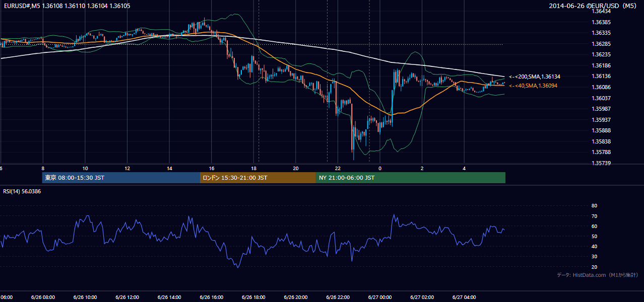The height and width of the screenshot is (302, 644).
Task: Click RSI scale value 30
Action: pos(594,257)
